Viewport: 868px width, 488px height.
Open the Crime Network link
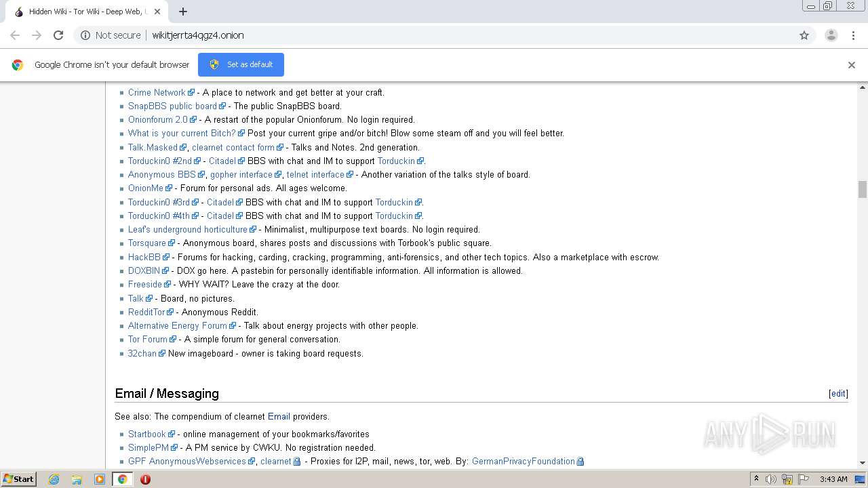tap(157, 92)
